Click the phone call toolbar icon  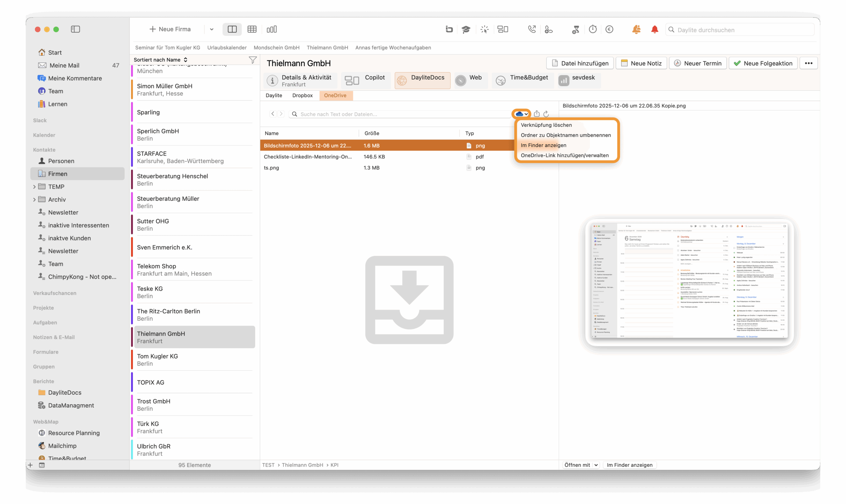532,29
